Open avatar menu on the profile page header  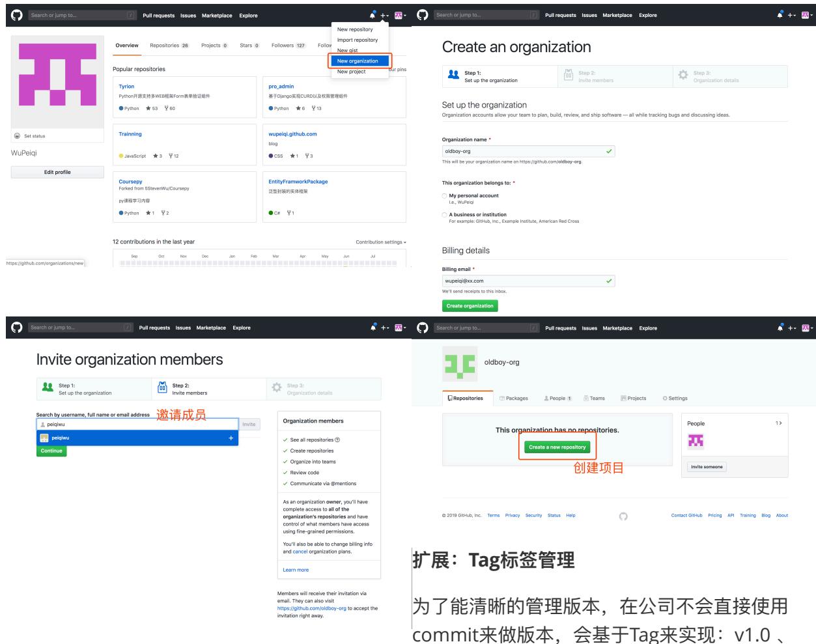[x=400, y=15]
